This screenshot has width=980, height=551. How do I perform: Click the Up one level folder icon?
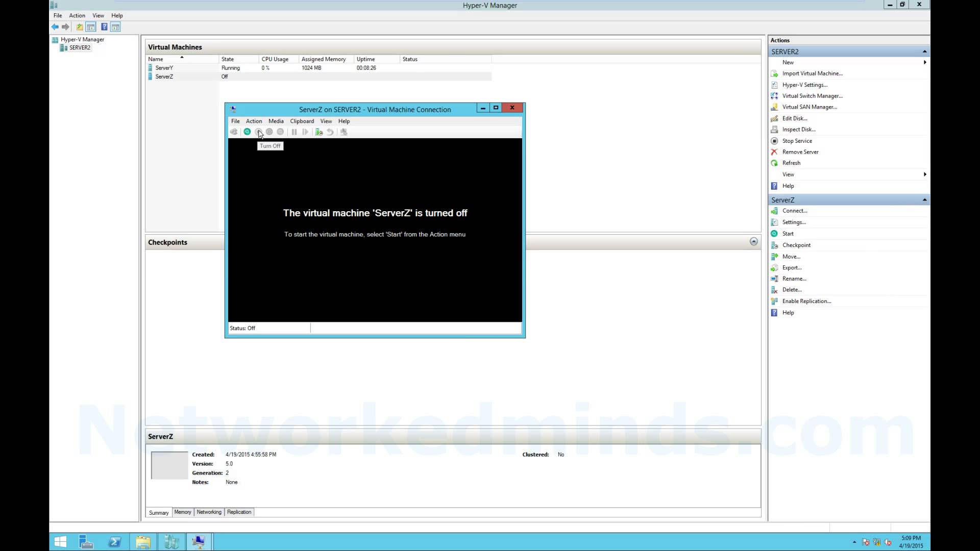pyautogui.click(x=80, y=27)
